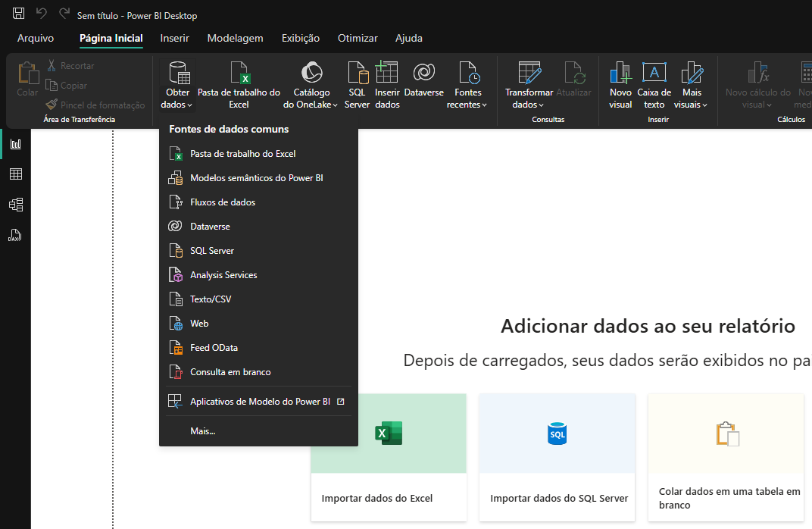
Task: Open Table view in left sidebar
Action: [16, 174]
